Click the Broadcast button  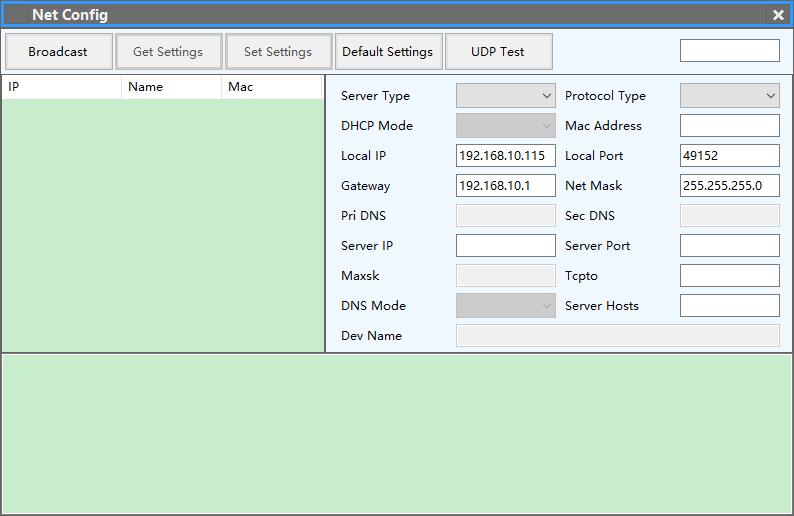[58, 52]
